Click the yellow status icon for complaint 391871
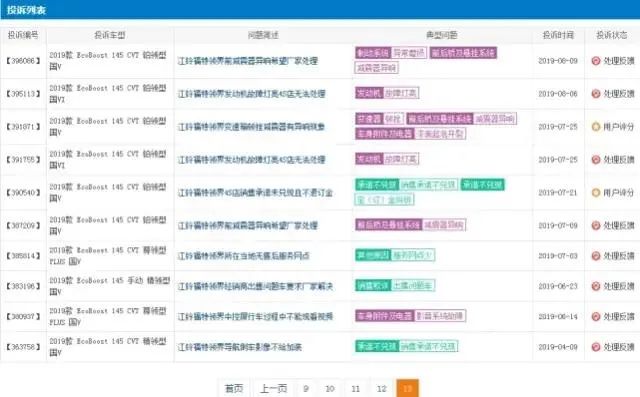The width and height of the screenshot is (640, 397). pyautogui.click(x=596, y=126)
